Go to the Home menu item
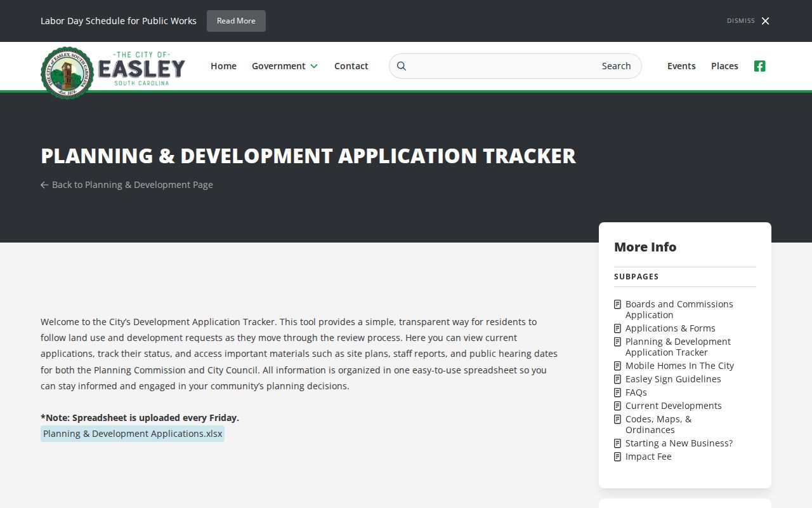Viewport: 812px width, 508px height. tap(223, 66)
